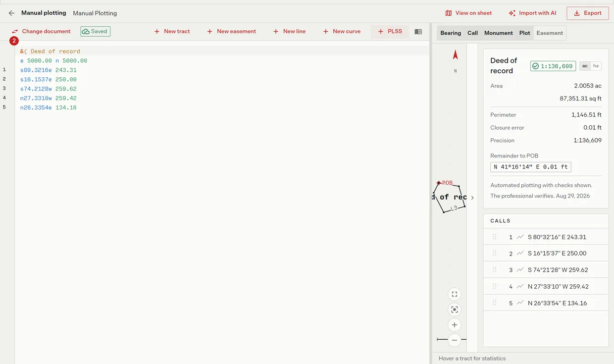Click the 'Deed of record' statistics heading
614x364 pixels.
tap(504, 65)
